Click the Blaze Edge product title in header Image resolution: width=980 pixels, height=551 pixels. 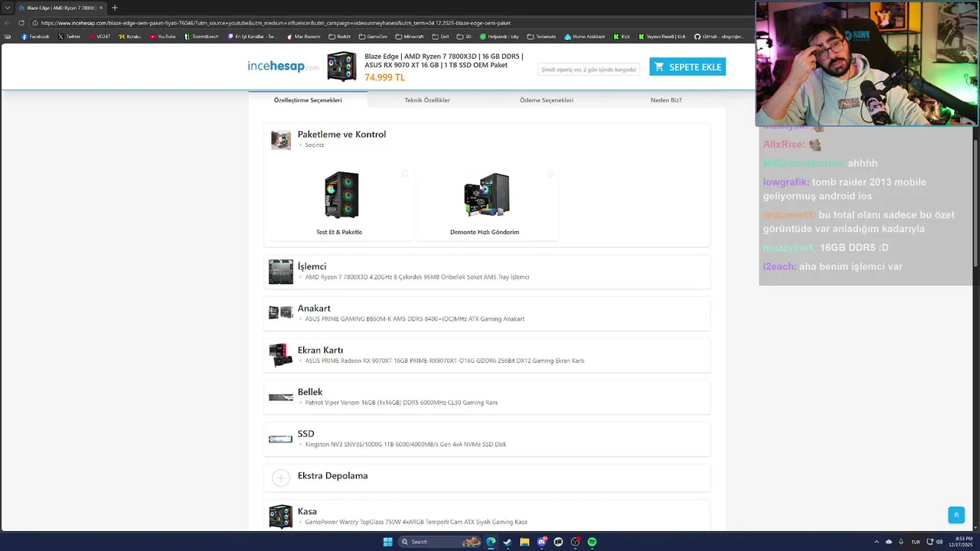tap(444, 60)
